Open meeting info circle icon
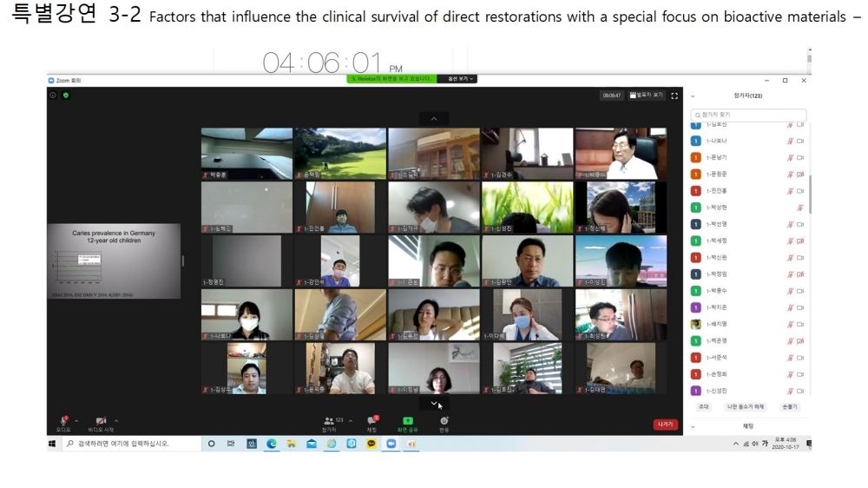Viewport: 868px width, 488px height. click(53, 95)
